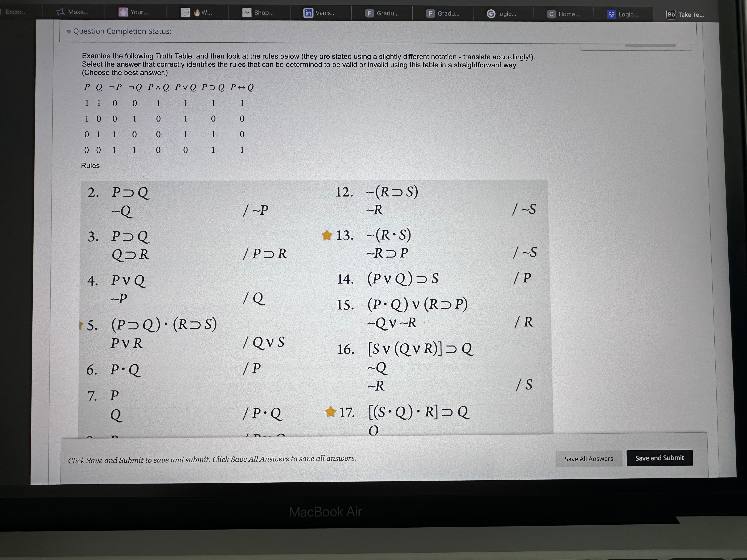Click favicon of the Home... tab
747x560 pixels.
[551, 14]
